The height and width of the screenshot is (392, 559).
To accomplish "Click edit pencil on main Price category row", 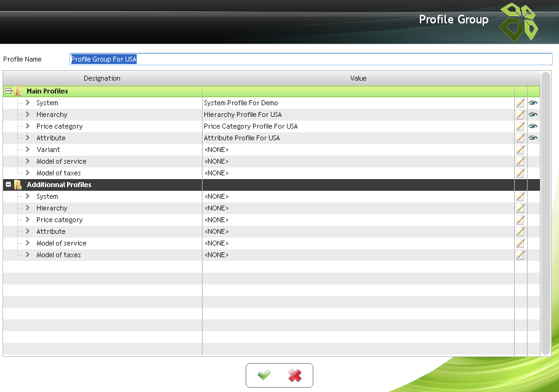I will coord(520,126).
